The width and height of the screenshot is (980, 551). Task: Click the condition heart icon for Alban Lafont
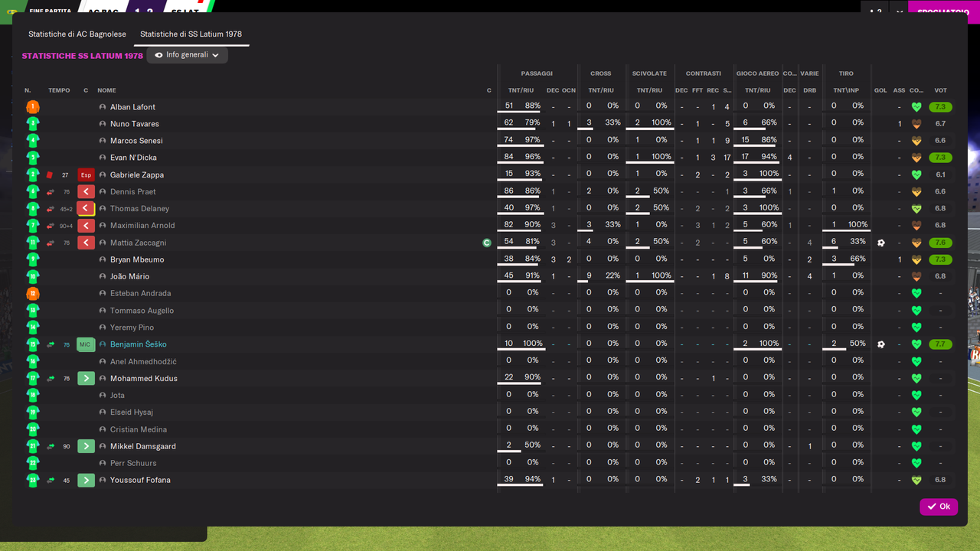(916, 107)
